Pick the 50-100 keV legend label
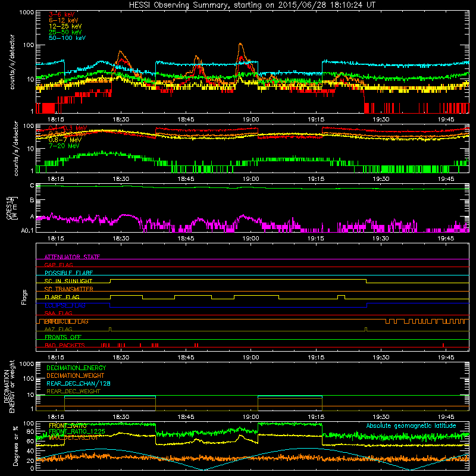 pos(67,38)
